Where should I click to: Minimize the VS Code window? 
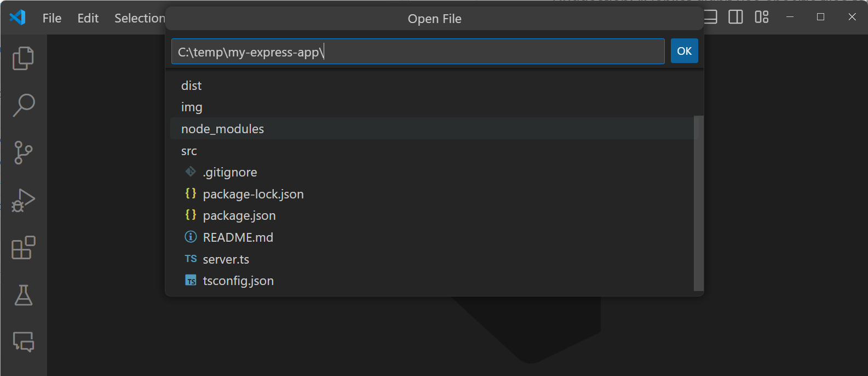pos(790,17)
